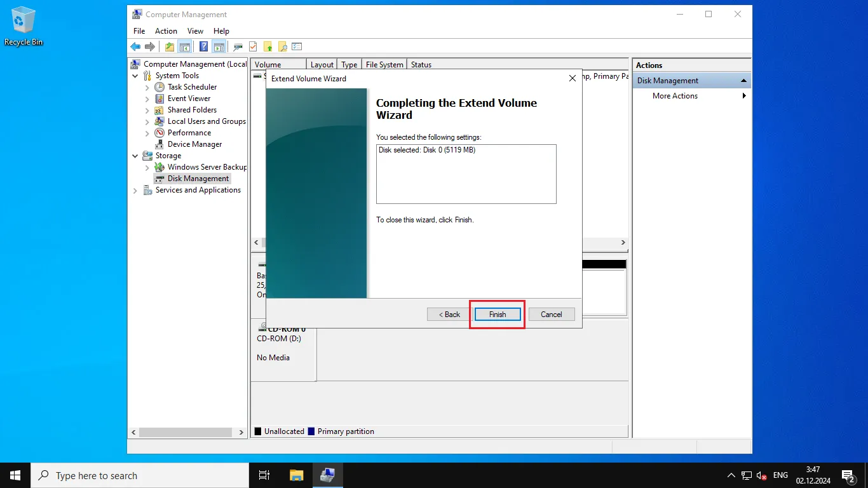Image resolution: width=868 pixels, height=488 pixels.
Task: Expand the More Actions submenu arrow
Action: coord(744,96)
